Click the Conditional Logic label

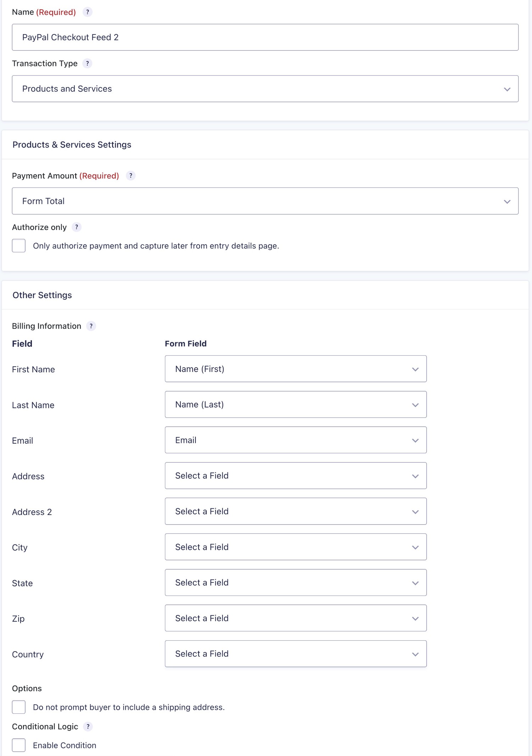[x=45, y=727]
